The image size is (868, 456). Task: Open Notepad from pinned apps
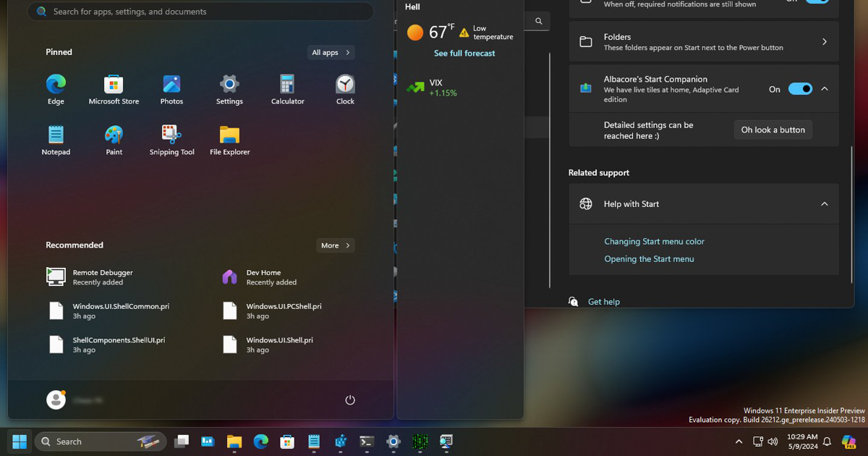point(56,140)
